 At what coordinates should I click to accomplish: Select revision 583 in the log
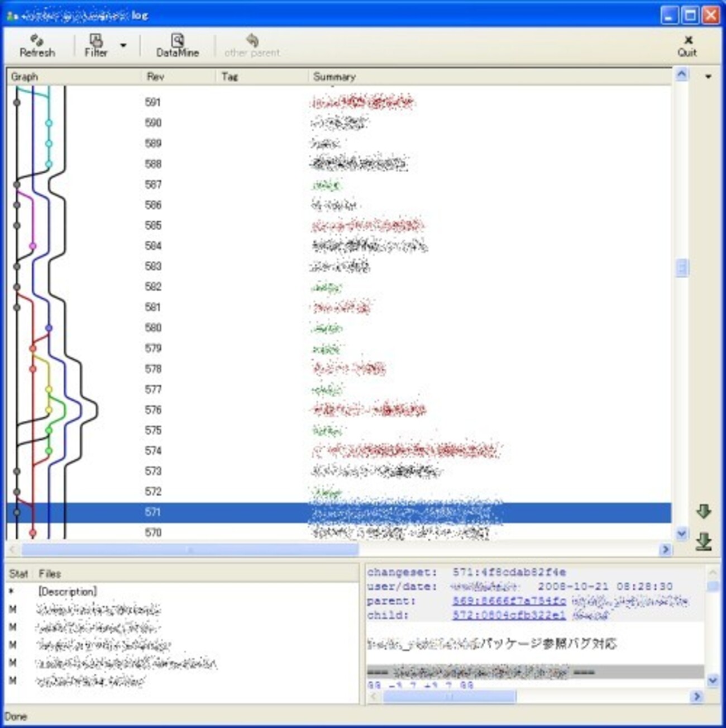(x=338, y=266)
